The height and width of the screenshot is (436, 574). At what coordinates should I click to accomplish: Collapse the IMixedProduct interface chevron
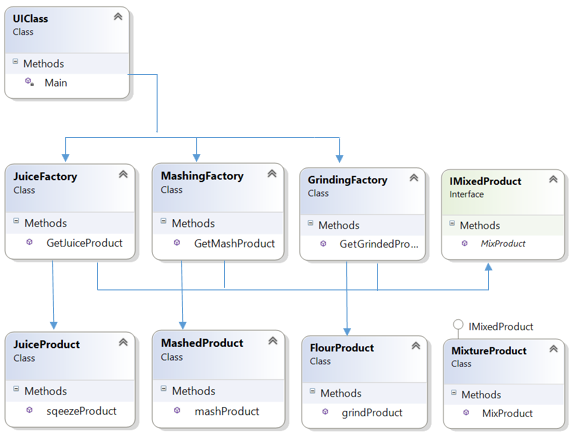click(553, 179)
